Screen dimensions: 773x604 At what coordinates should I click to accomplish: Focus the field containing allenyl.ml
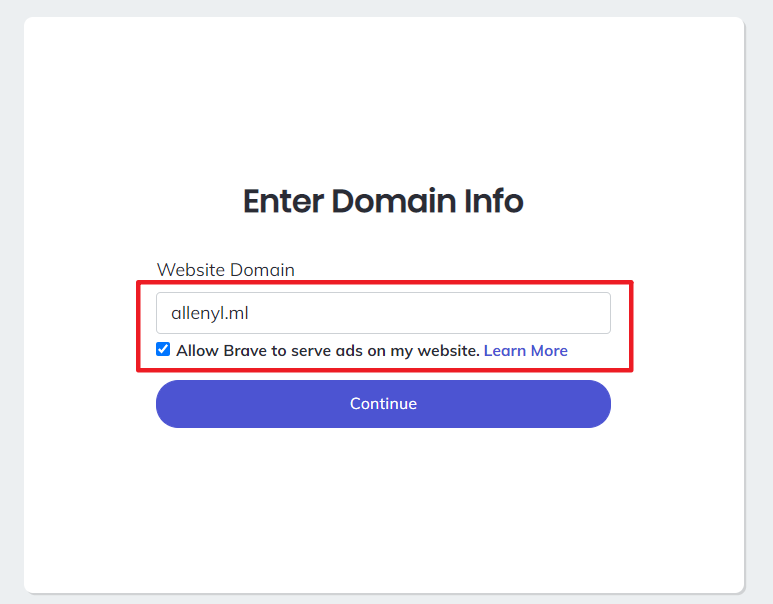click(383, 313)
